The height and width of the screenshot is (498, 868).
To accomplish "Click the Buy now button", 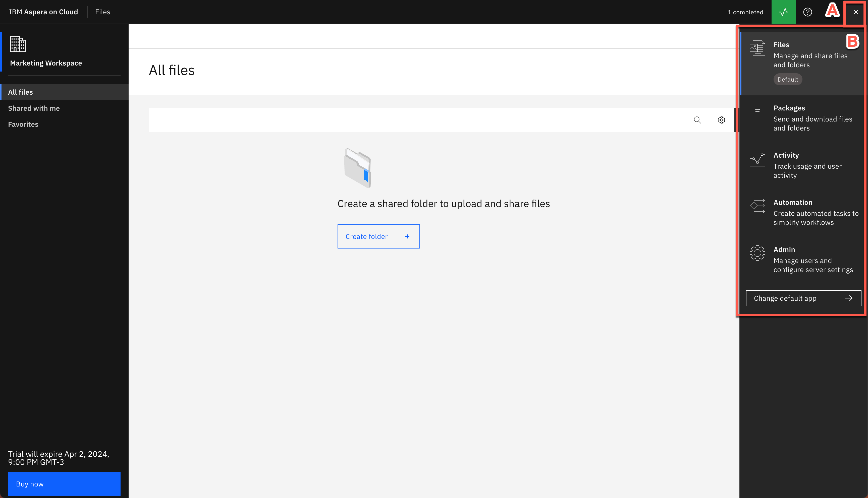I will point(64,484).
